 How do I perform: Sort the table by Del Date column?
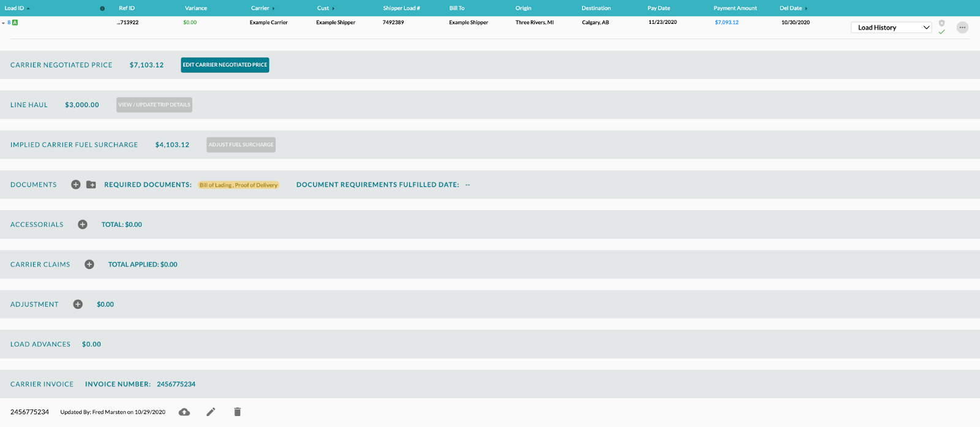(791, 8)
